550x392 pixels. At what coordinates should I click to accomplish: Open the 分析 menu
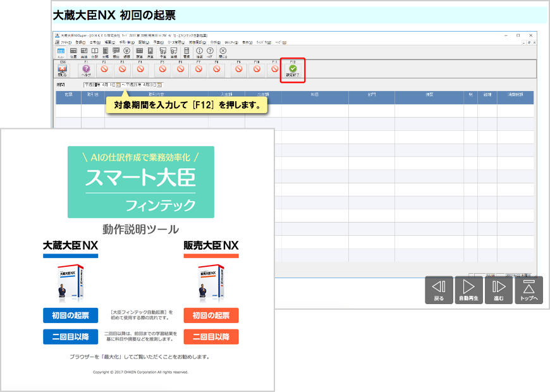click(216, 42)
